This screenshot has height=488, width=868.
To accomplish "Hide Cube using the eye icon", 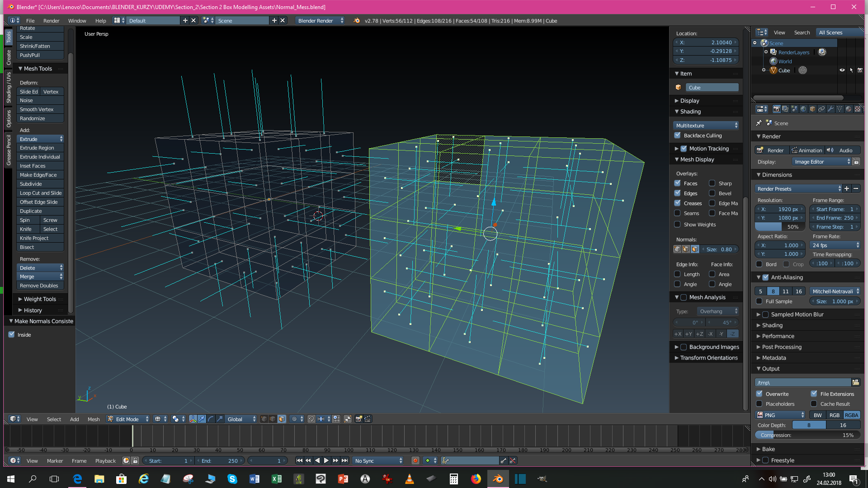I will click(x=842, y=70).
